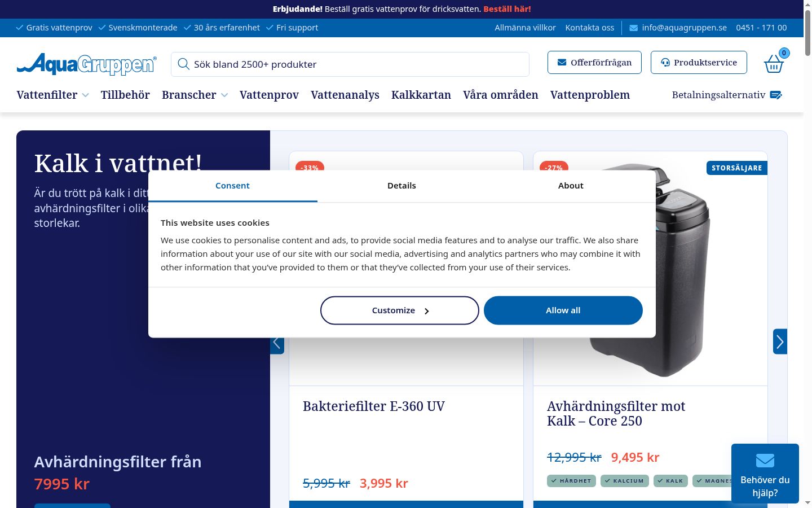Click the 9,495 kr sale price
This screenshot has height=508, width=812.
[635, 458]
